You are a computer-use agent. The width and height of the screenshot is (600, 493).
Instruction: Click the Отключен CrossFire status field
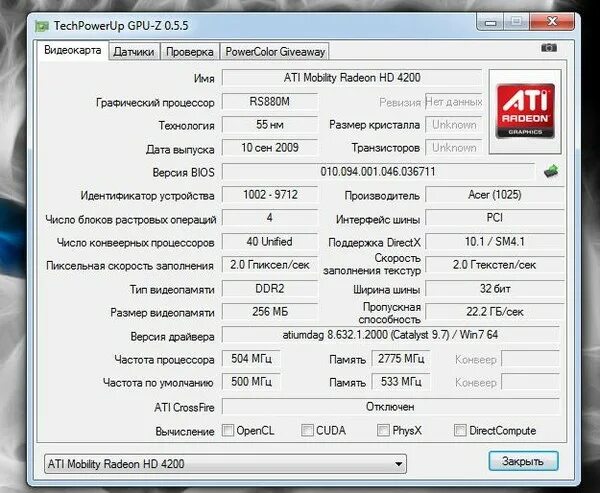(390, 406)
